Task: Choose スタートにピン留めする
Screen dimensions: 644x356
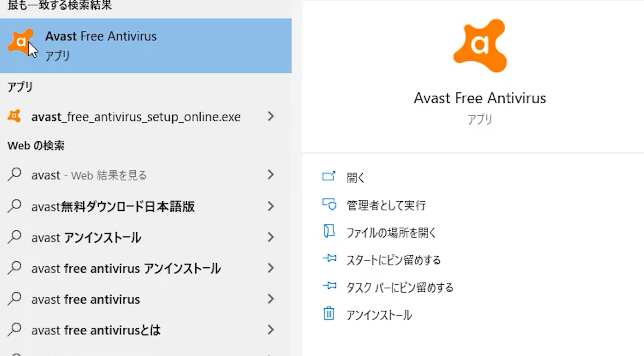Action: 394,260
